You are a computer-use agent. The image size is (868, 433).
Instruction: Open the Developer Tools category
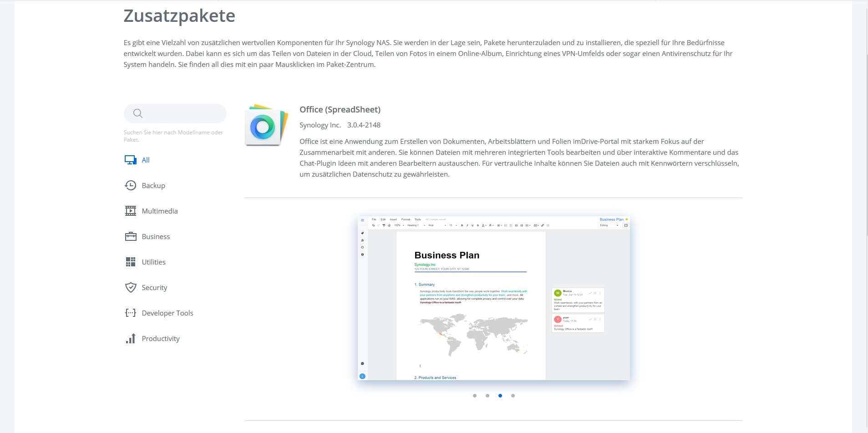pos(168,313)
